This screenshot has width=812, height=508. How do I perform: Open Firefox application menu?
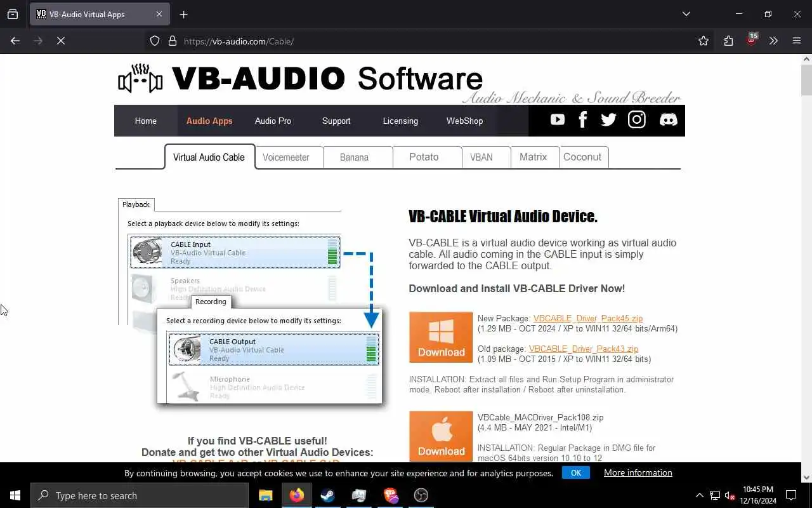point(797,41)
